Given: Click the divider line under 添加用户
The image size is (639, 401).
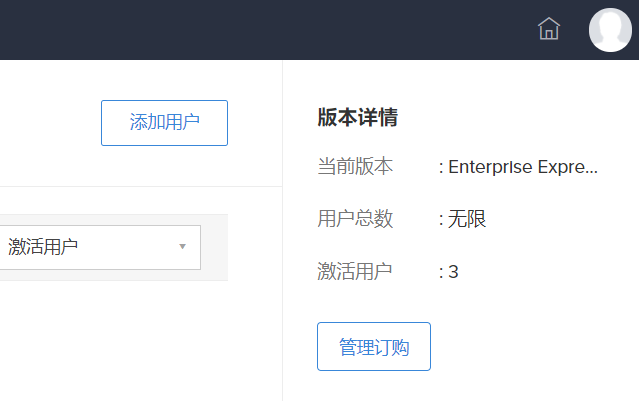Looking at the screenshot, I should click(140, 186).
